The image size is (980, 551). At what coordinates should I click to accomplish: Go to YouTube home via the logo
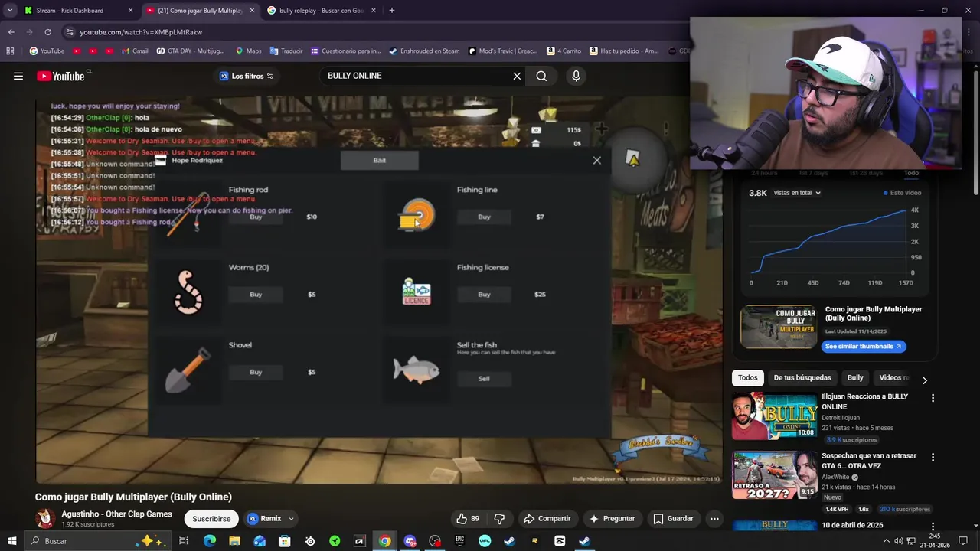[60, 76]
